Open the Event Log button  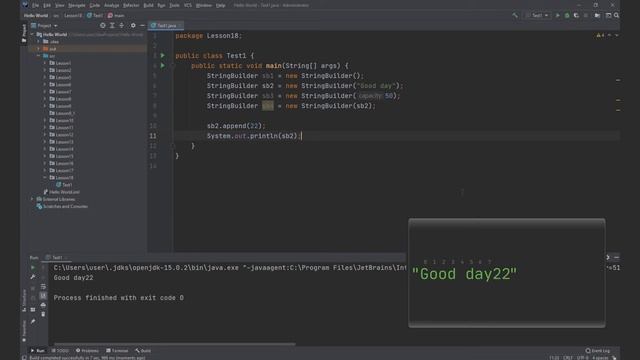598,351
